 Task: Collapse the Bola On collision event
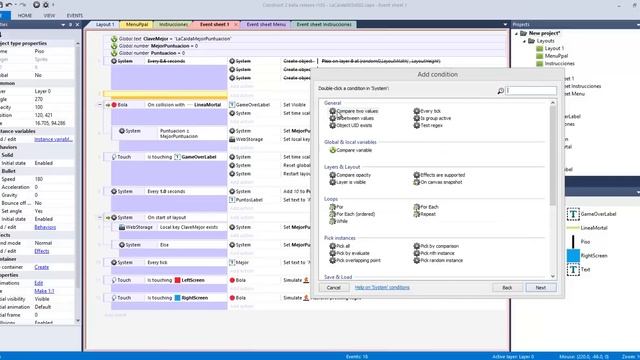coord(100,105)
